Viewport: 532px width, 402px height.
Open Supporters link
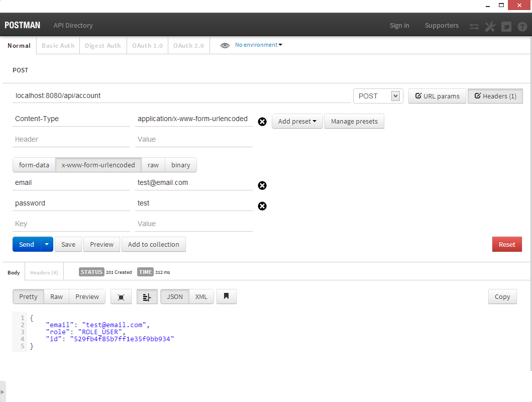tap(442, 26)
